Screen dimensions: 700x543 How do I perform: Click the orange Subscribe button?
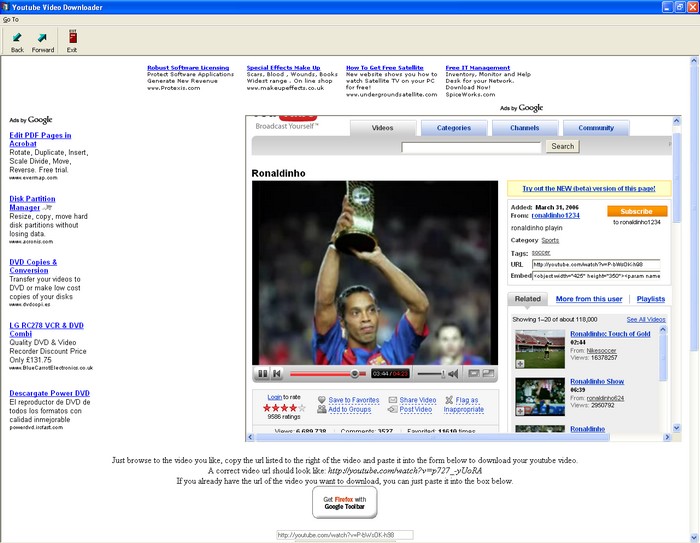click(x=637, y=211)
